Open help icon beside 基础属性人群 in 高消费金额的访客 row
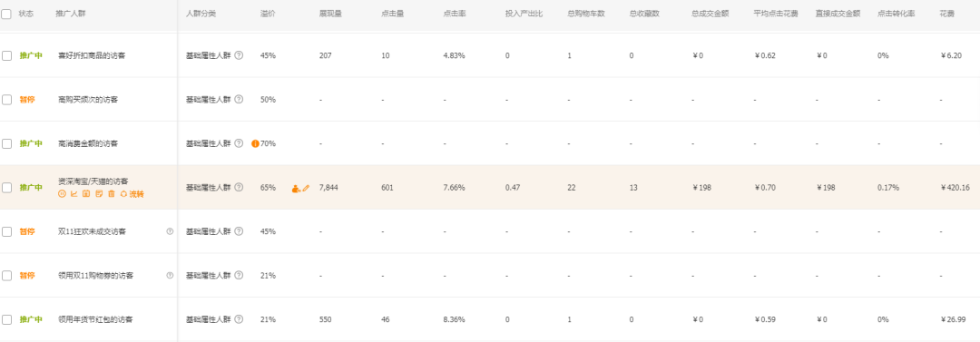This screenshot has width=980, height=342. 239,143
